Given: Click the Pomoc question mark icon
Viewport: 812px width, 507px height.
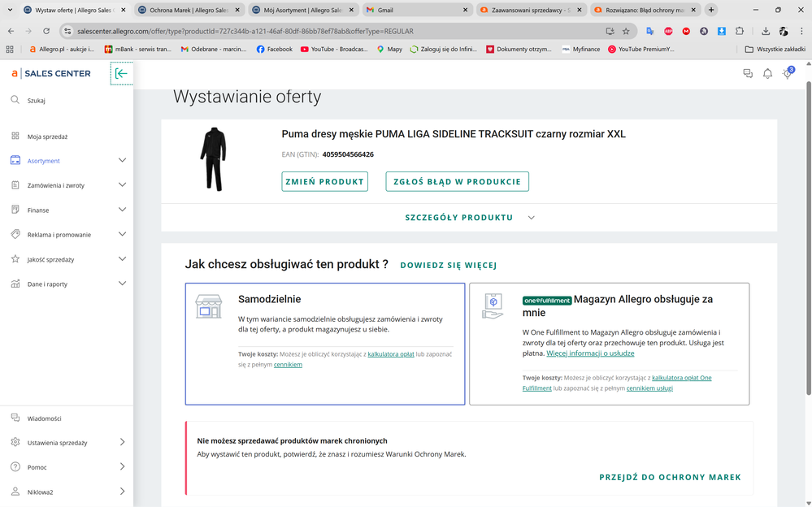Looking at the screenshot, I should [15, 466].
